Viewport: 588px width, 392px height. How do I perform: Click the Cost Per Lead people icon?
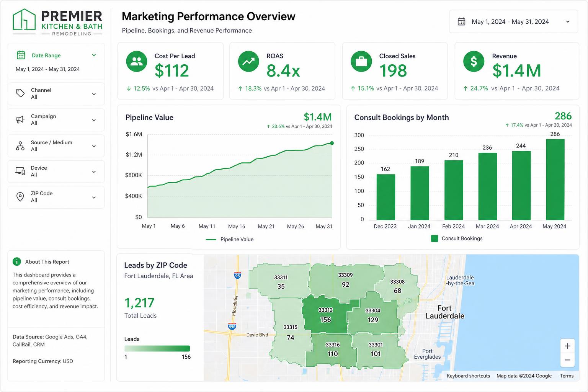click(x=137, y=62)
